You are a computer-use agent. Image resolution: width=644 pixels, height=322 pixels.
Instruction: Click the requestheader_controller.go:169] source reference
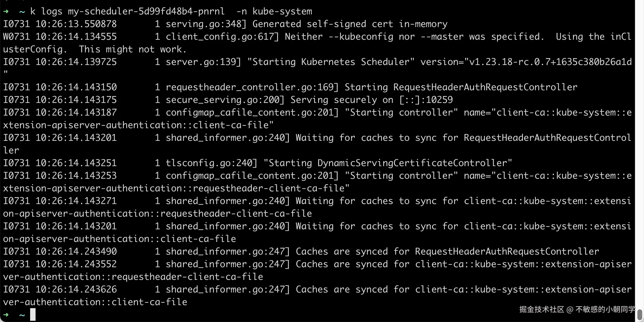coord(252,87)
